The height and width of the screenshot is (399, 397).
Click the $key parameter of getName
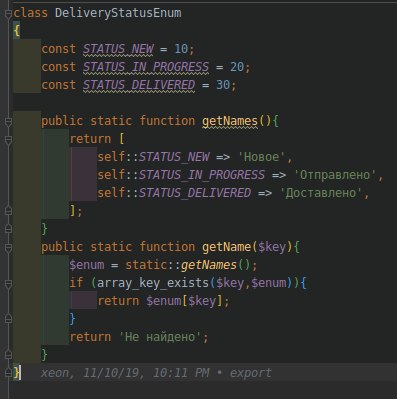point(272,248)
